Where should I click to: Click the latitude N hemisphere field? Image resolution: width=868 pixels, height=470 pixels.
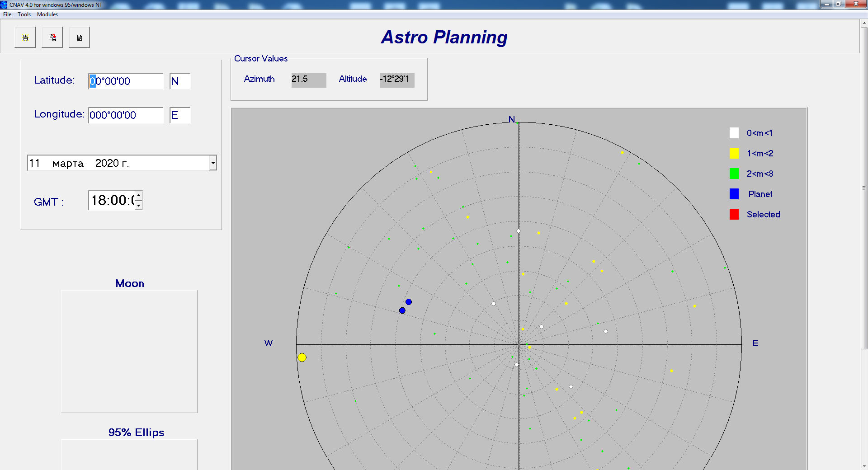click(x=179, y=81)
